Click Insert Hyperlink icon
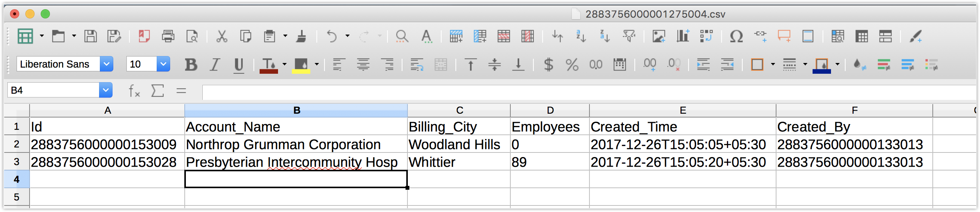The image size is (980, 212). click(760, 36)
